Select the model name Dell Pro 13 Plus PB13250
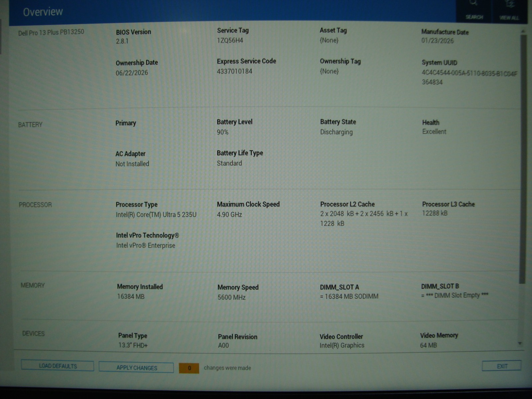 51,32
